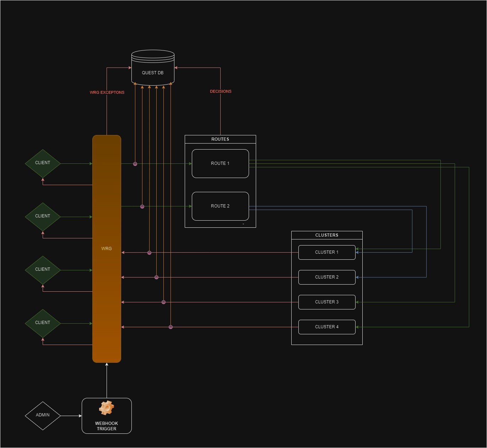This screenshot has height=448, width=487.
Task: Click the junction dot on the ROUTE 1 line
Action: click(135, 164)
